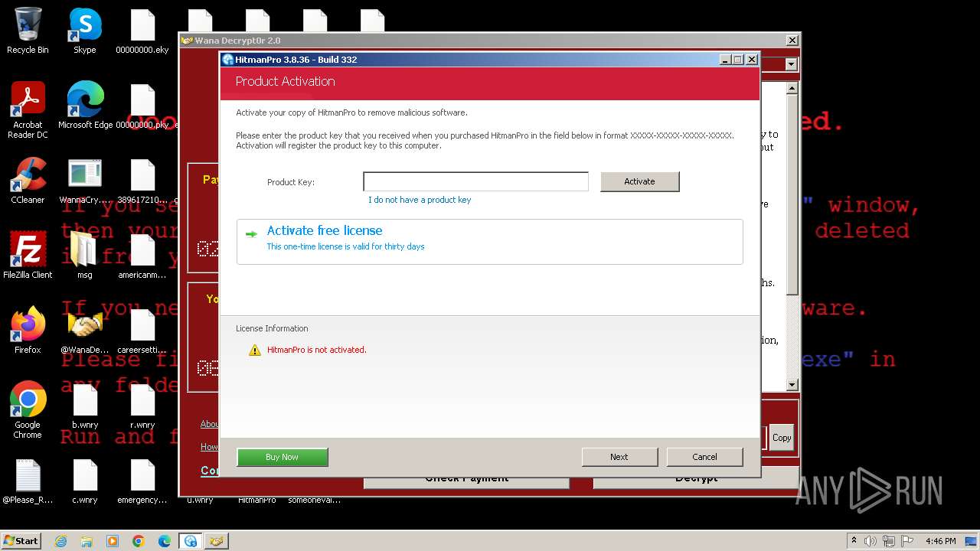
Task: Select 00000000.eky file on desktop
Action: pyautogui.click(x=142, y=31)
